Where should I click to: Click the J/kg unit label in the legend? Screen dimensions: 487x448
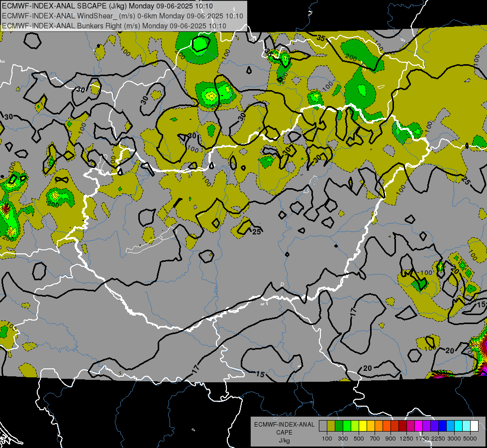[284, 440]
